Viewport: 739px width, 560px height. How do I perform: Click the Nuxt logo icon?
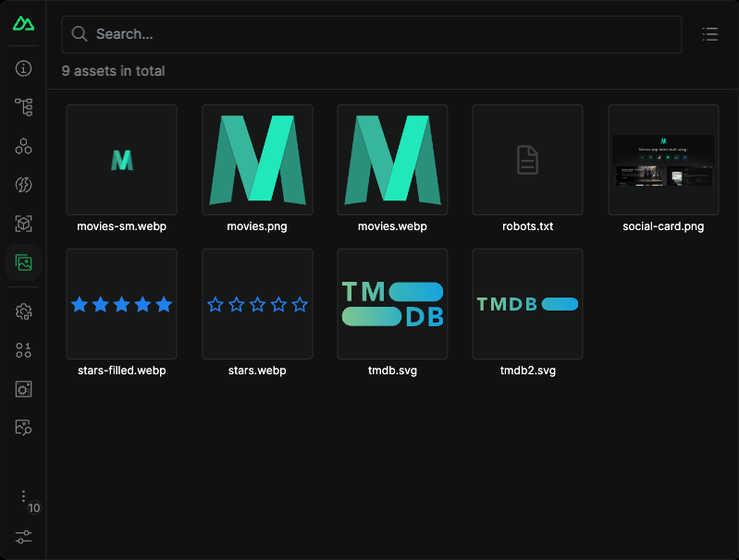tap(23, 23)
